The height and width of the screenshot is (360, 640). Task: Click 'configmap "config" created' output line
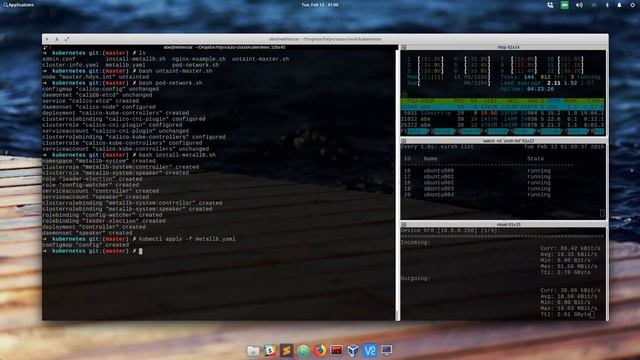[x=85, y=245]
